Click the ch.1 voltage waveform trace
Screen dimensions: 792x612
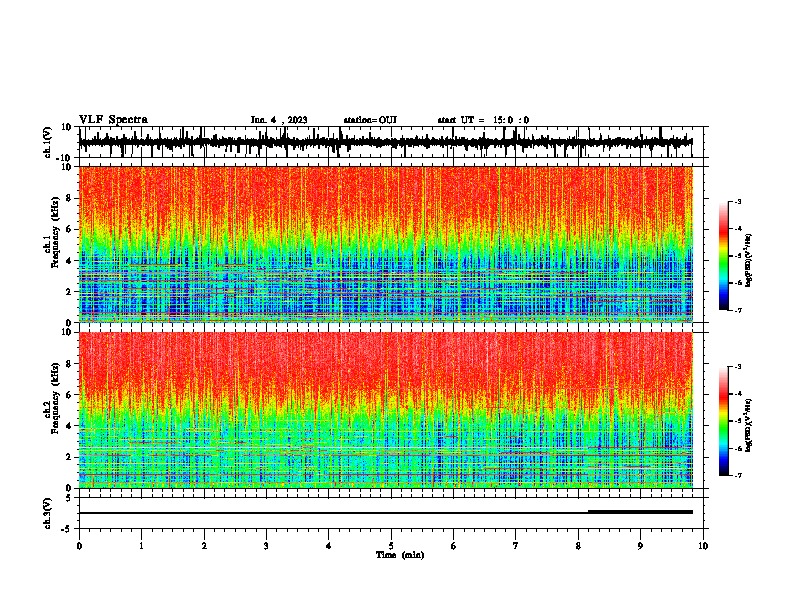click(x=386, y=142)
